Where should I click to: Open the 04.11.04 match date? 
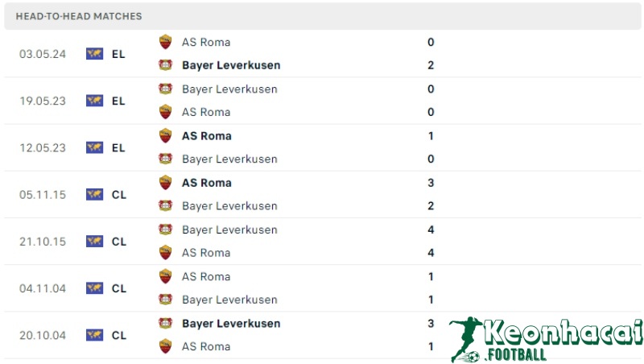(43, 287)
